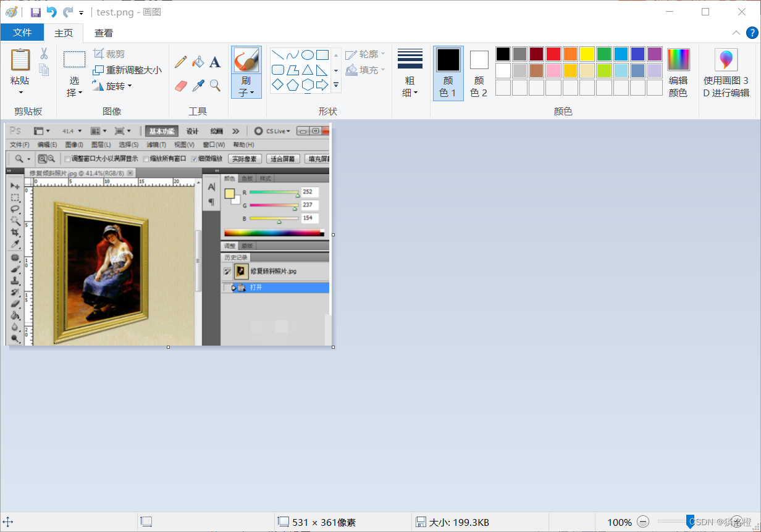
Task: Click 使用画图 3D 进行编辑
Action: tap(726, 73)
